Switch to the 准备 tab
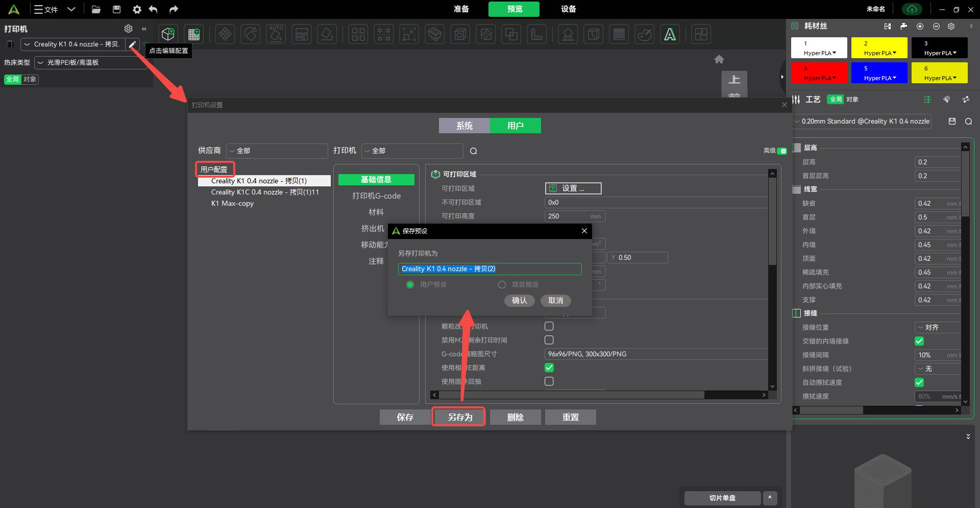The image size is (980, 508). [x=461, y=9]
